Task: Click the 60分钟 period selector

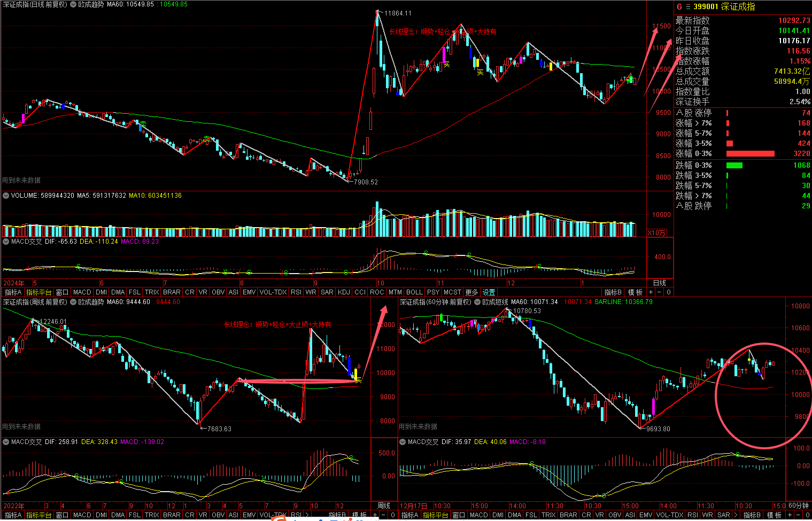Action: pos(798,506)
